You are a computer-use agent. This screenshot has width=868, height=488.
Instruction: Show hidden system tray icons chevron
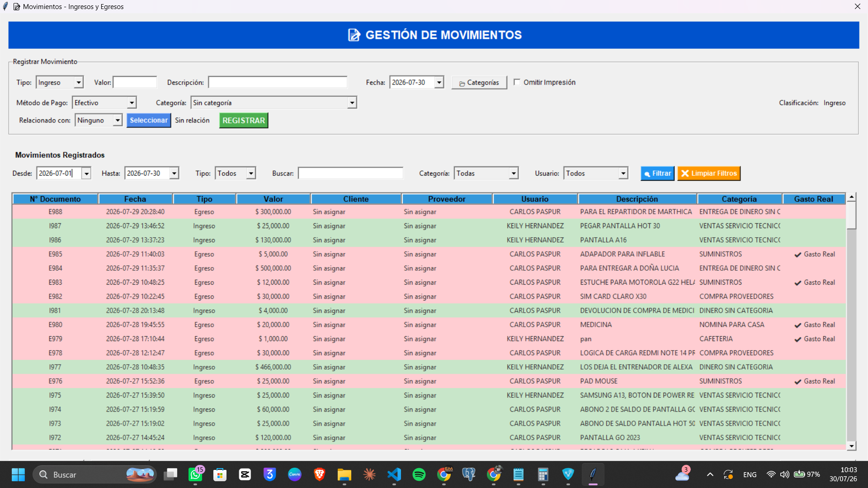710,474
